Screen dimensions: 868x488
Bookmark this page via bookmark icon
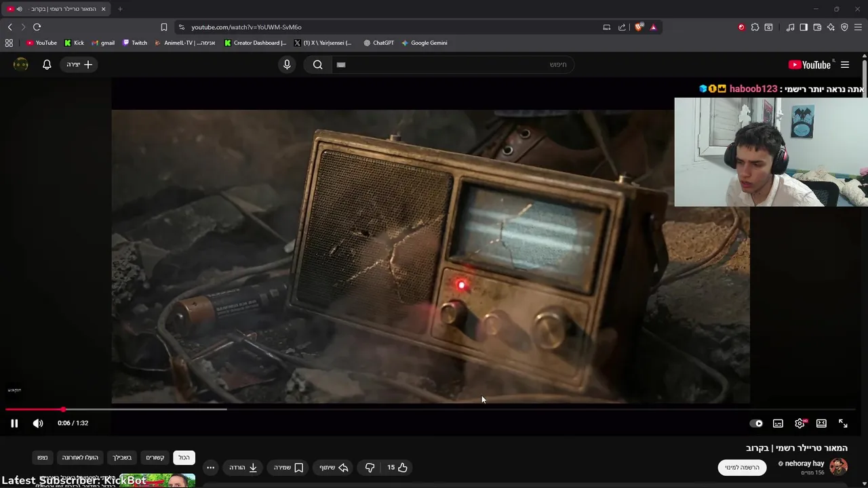coord(164,27)
